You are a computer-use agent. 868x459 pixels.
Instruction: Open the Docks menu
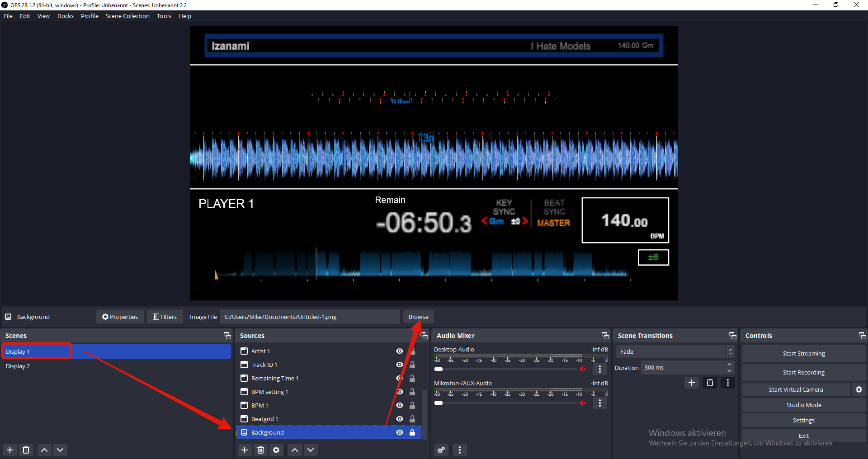(x=66, y=16)
